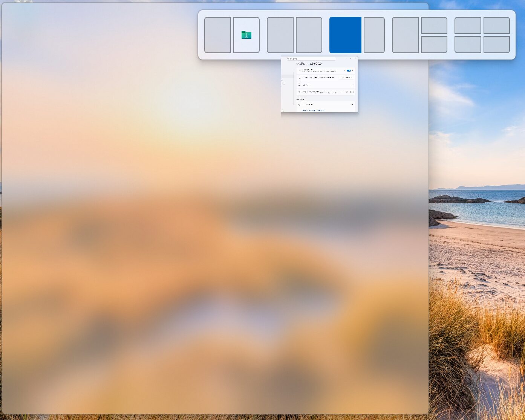Choose the bottom-left quadrant of the four-zone grid layout
Screen dimensions: 525x420
click(468, 44)
